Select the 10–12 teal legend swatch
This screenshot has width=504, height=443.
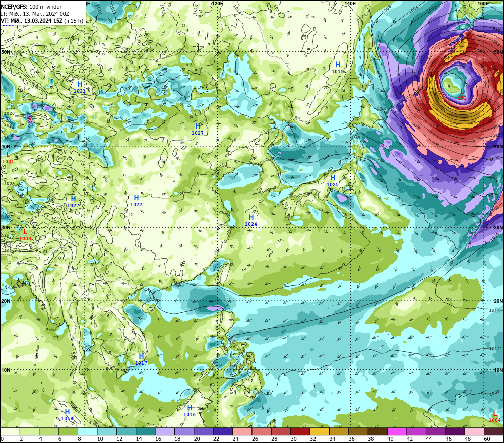(107, 431)
